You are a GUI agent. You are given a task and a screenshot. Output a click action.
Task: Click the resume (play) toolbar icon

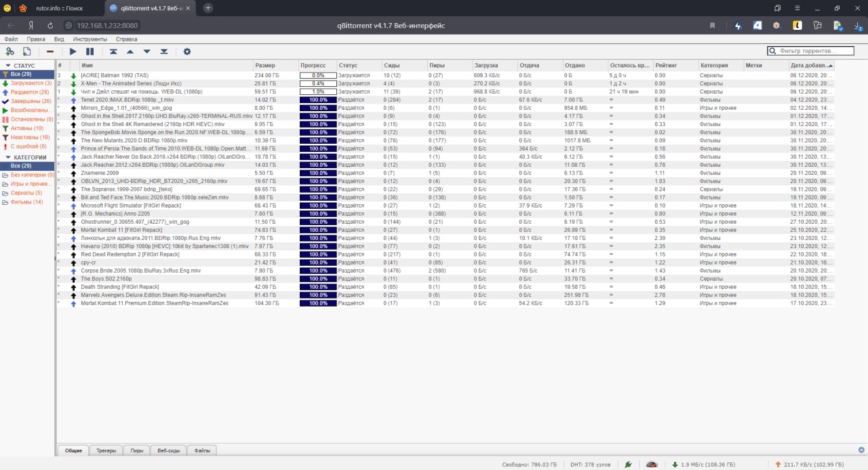point(73,51)
